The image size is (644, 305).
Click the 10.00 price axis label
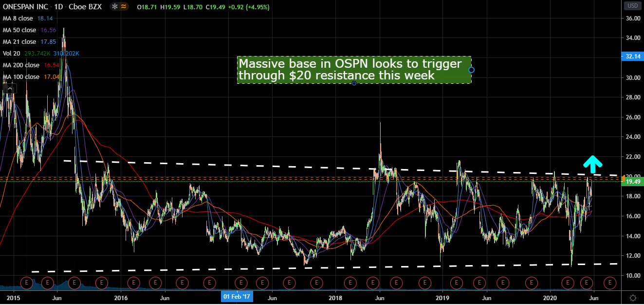(632, 276)
